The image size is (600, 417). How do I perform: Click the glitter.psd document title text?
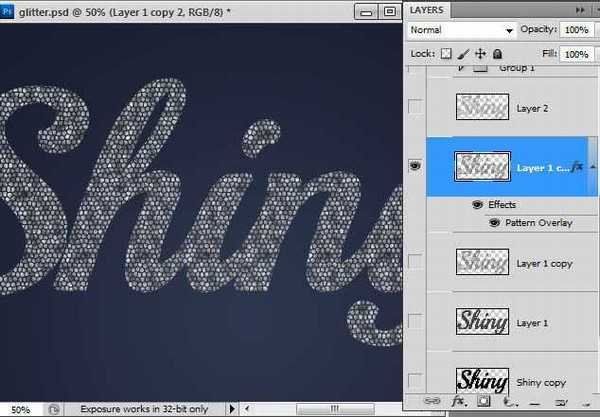click(125, 12)
